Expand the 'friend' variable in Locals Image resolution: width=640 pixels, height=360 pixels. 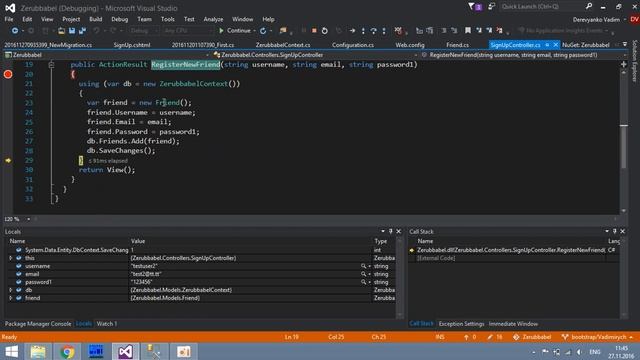coord(11,298)
